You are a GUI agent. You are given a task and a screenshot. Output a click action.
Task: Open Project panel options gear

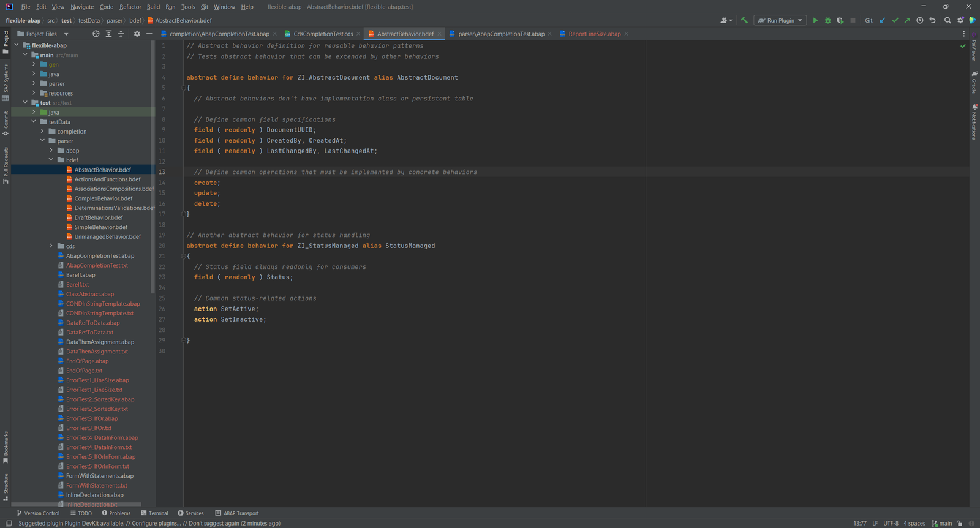click(137, 34)
